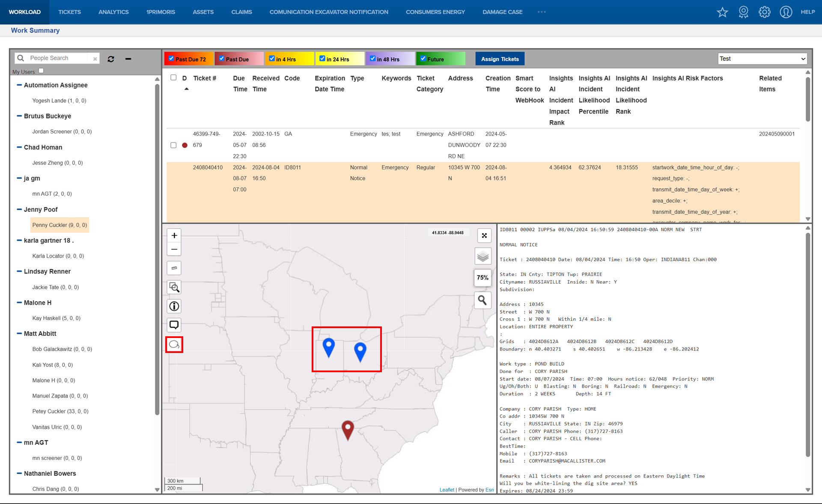Select the lasso selection tool on map
This screenshot has height=504, width=822.
(x=174, y=344)
